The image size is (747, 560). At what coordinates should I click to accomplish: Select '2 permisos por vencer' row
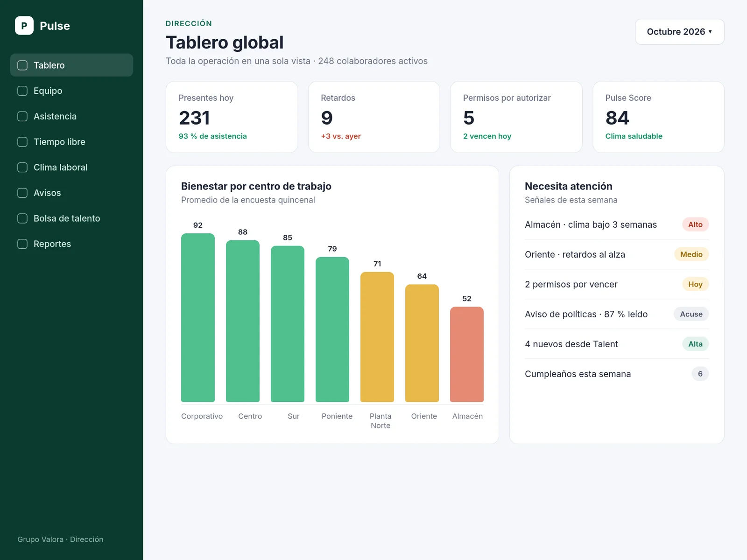point(617,284)
